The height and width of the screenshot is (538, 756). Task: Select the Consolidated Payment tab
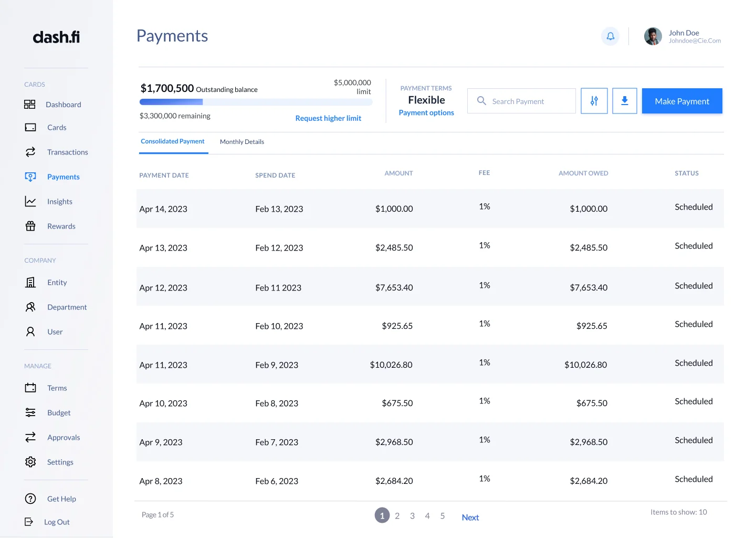173,141
